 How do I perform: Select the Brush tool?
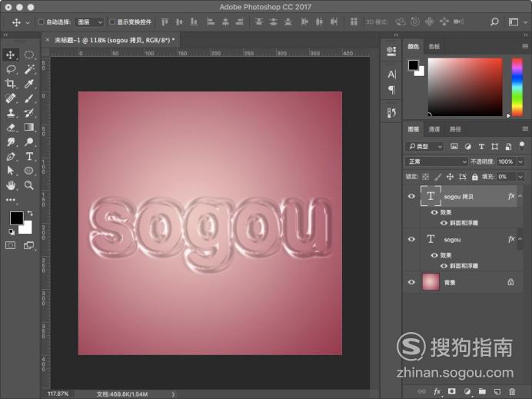[29, 98]
